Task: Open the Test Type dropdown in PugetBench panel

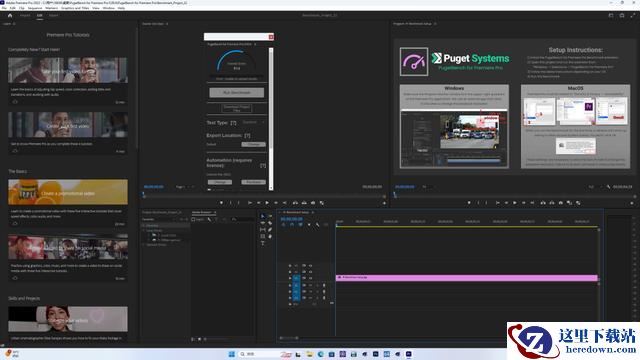Action: [x=253, y=122]
